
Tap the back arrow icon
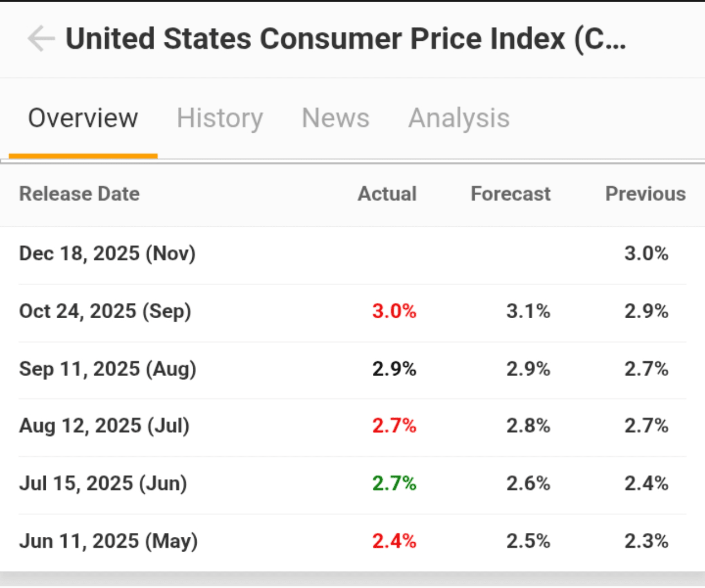point(41,39)
